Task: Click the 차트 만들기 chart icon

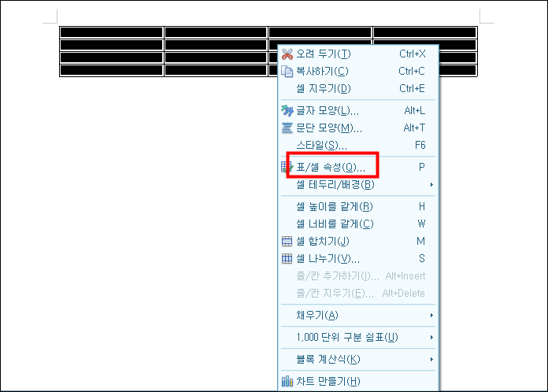Action: (287, 381)
